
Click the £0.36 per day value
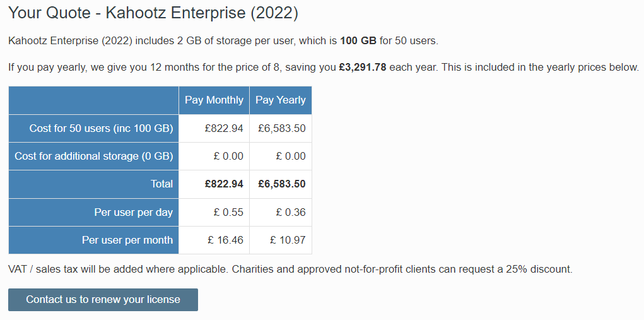click(x=291, y=212)
